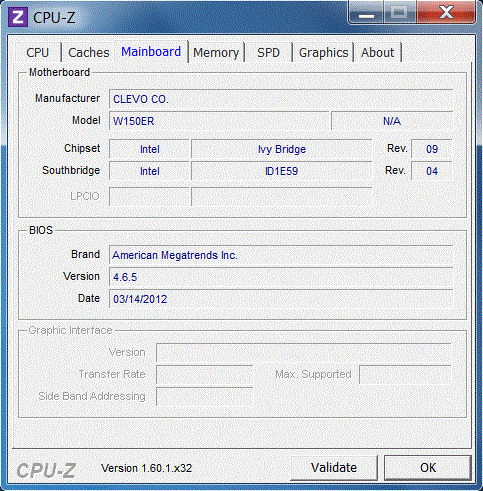
Task: Click the CPU-Z logo icon in title bar
Action: point(18,17)
